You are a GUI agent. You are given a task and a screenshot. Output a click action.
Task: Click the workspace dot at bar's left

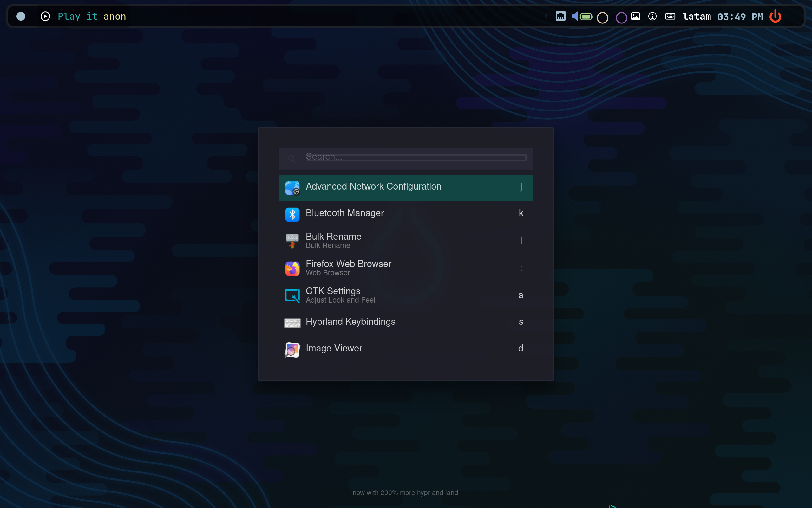(21, 16)
